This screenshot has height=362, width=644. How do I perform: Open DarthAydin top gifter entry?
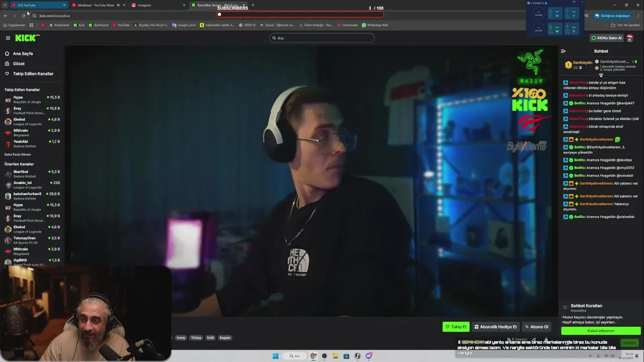(x=579, y=65)
